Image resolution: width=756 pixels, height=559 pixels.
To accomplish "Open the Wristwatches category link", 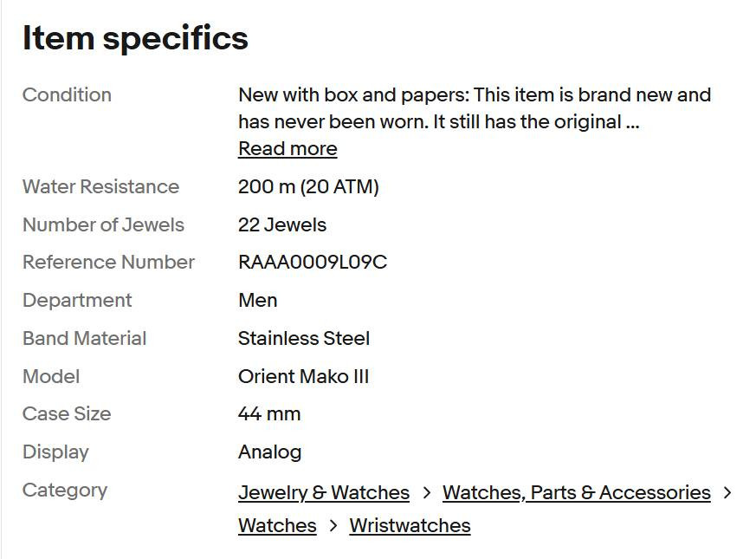I will coord(410,525).
